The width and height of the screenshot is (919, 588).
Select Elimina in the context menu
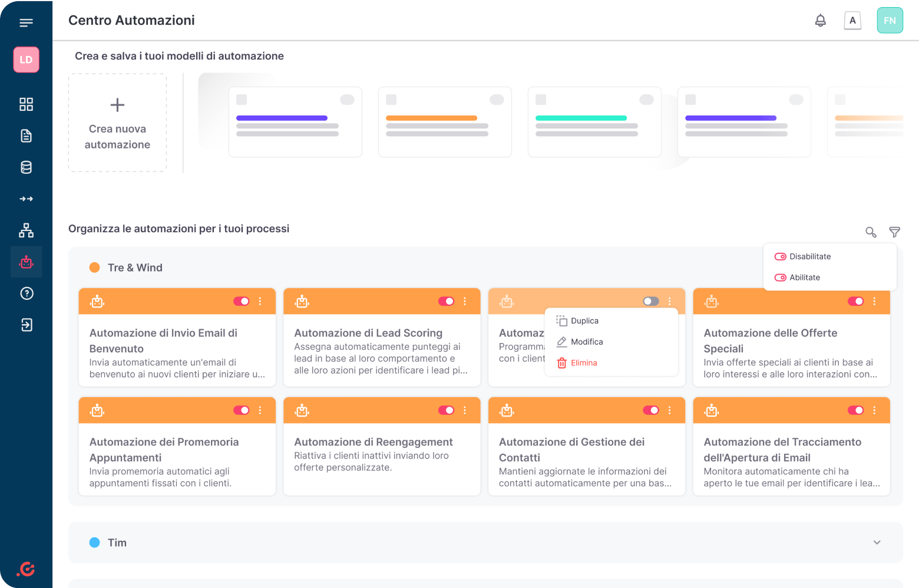(583, 363)
